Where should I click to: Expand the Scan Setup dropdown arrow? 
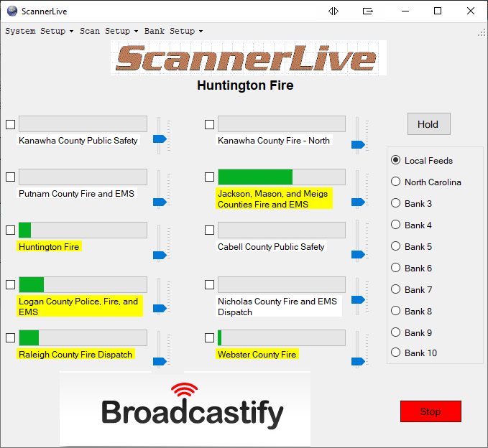click(x=136, y=32)
